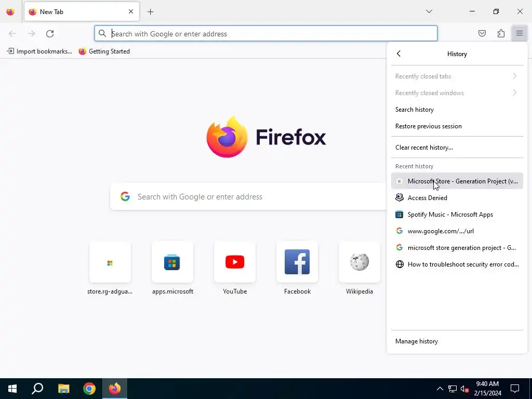Click Firefox taskbar icon
This screenshot has width=532, height=399.
pos(115,389)
